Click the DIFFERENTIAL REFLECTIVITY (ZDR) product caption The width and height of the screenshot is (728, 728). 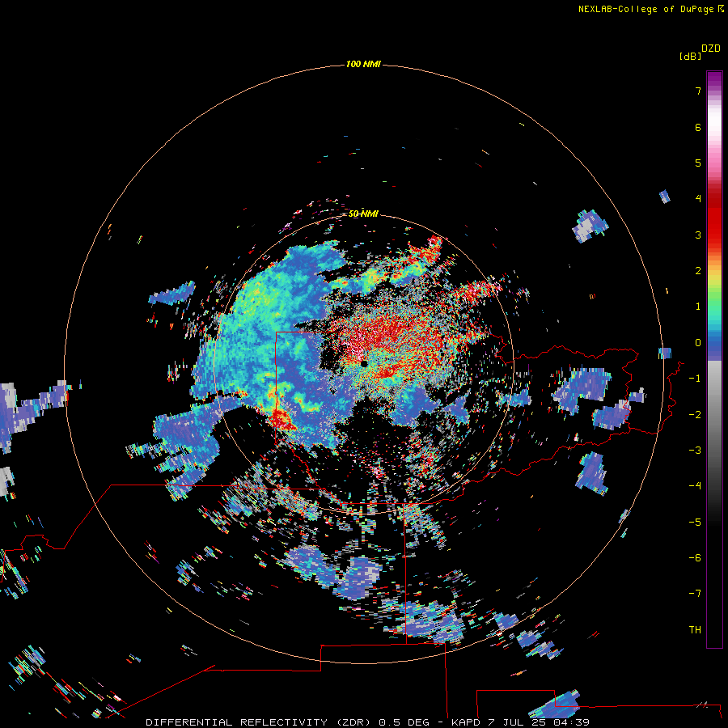[x=259, y=722]
